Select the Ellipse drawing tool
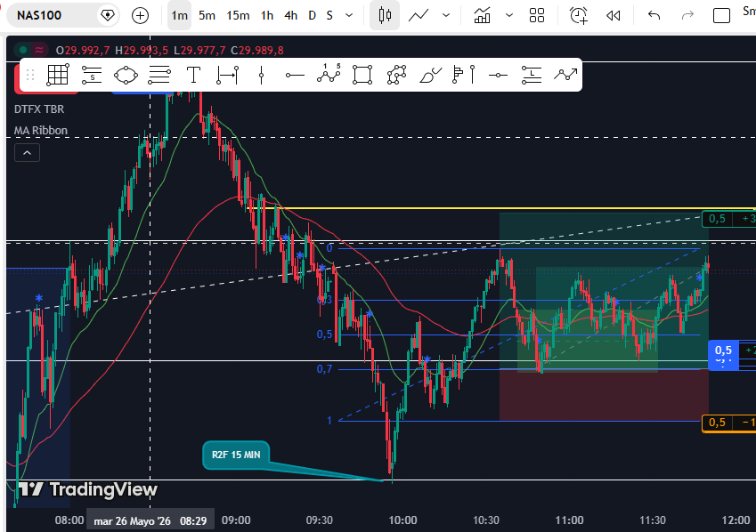The height and width of the screenshot is (532, 756). 126,75
